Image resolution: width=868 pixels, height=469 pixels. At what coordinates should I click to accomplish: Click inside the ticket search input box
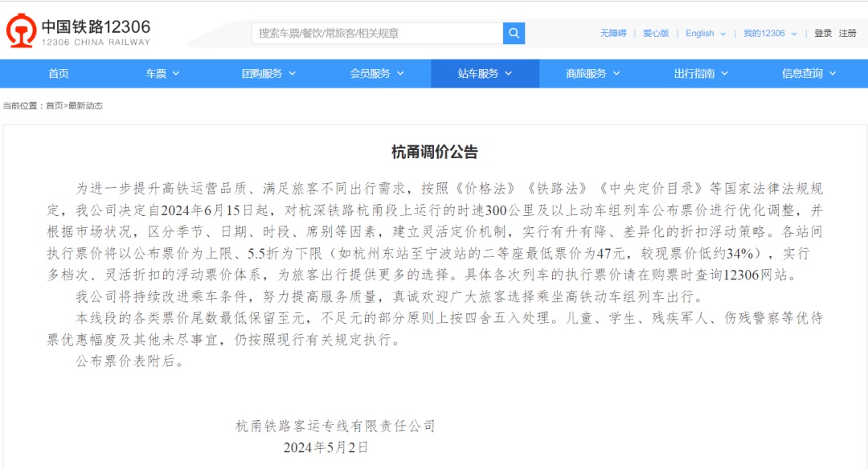[x=374, y=33]
